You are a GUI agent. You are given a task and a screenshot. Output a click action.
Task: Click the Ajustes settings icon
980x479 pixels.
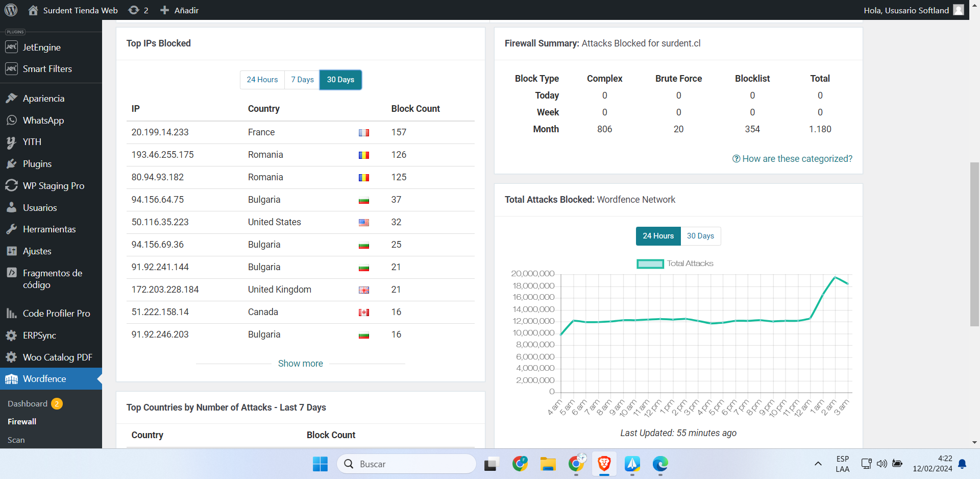click(11, 251)
